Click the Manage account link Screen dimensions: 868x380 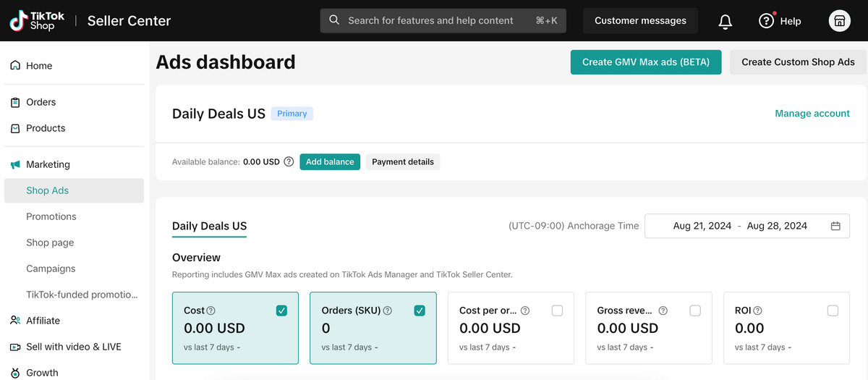pos(812,114)
